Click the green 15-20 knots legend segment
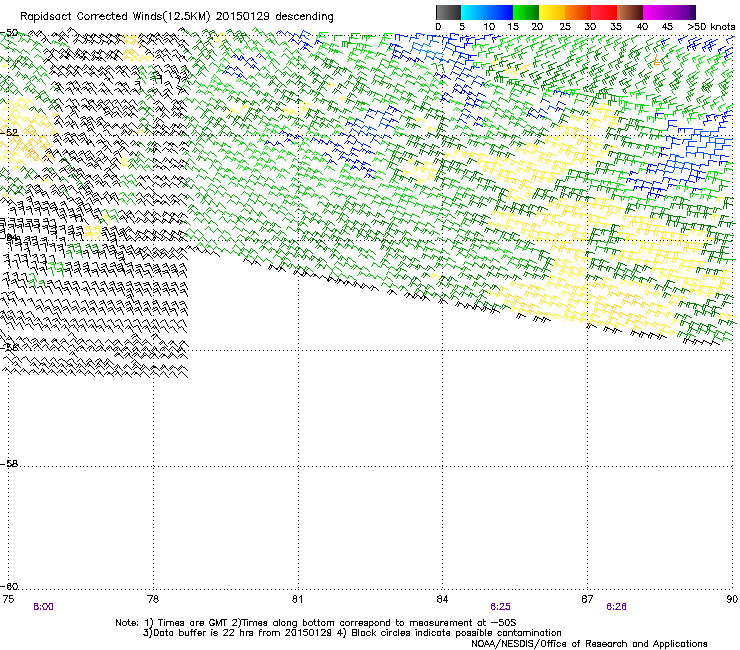Screen dimensions: 740x650 526,12
